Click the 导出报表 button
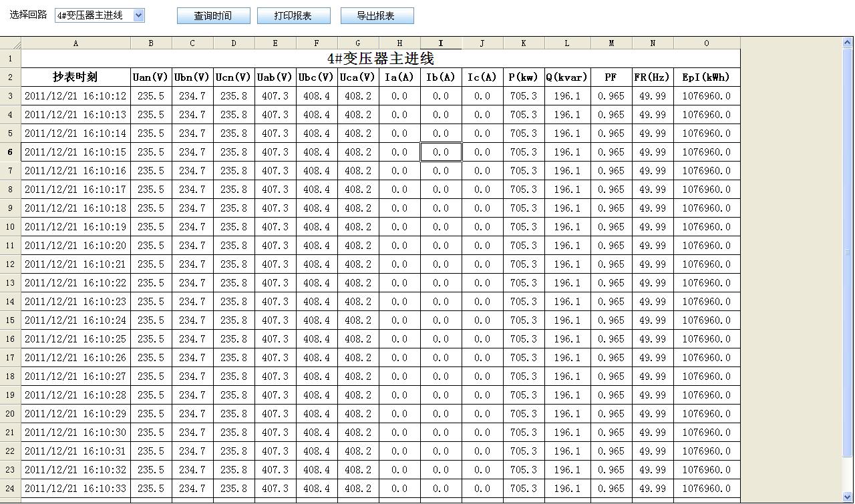Viewport: 855px width, 504px height. point(377,16)
